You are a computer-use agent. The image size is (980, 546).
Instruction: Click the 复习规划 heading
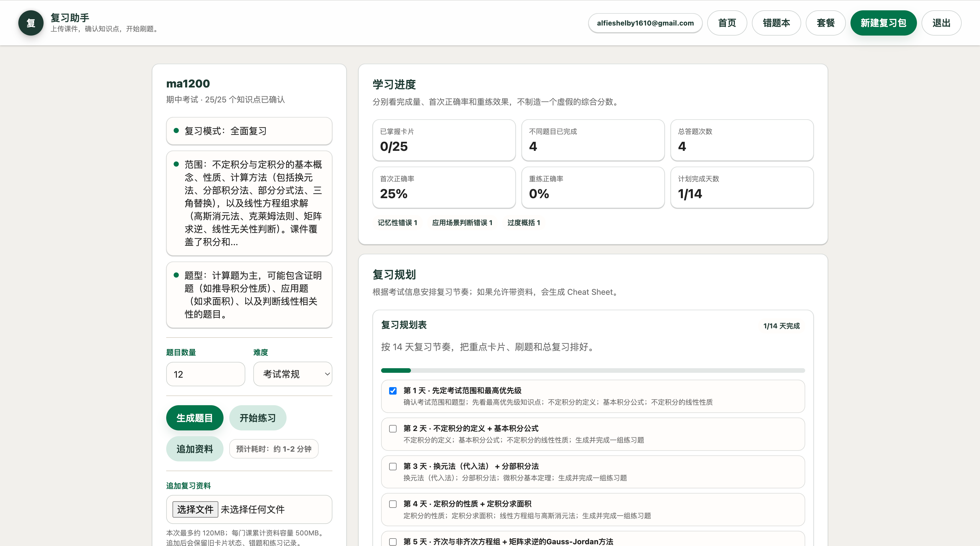coord(394,274)
